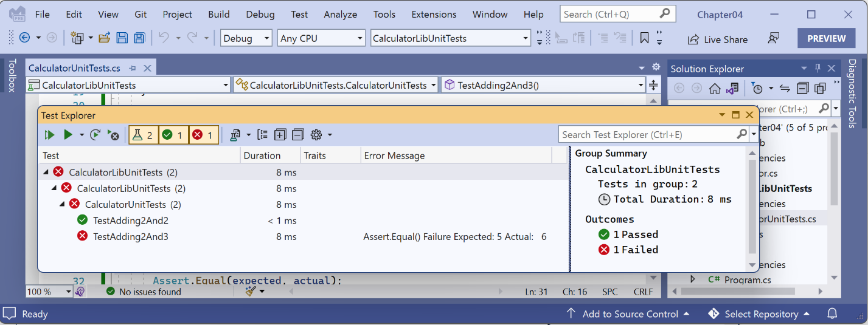Toggle the failed tests filter showing 1
Screen dimensions: 868x325
pos(204,135)
